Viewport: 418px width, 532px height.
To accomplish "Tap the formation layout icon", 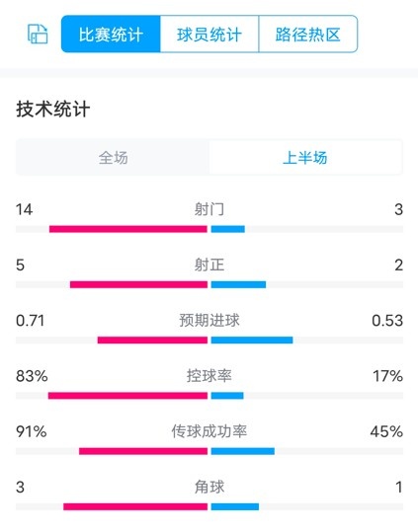I will pos(38,34).
